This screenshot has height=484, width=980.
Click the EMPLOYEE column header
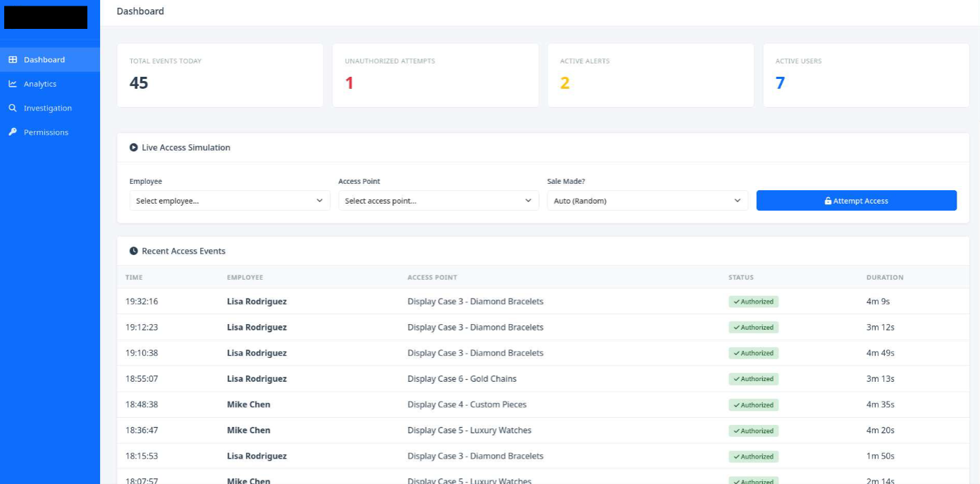245,278
